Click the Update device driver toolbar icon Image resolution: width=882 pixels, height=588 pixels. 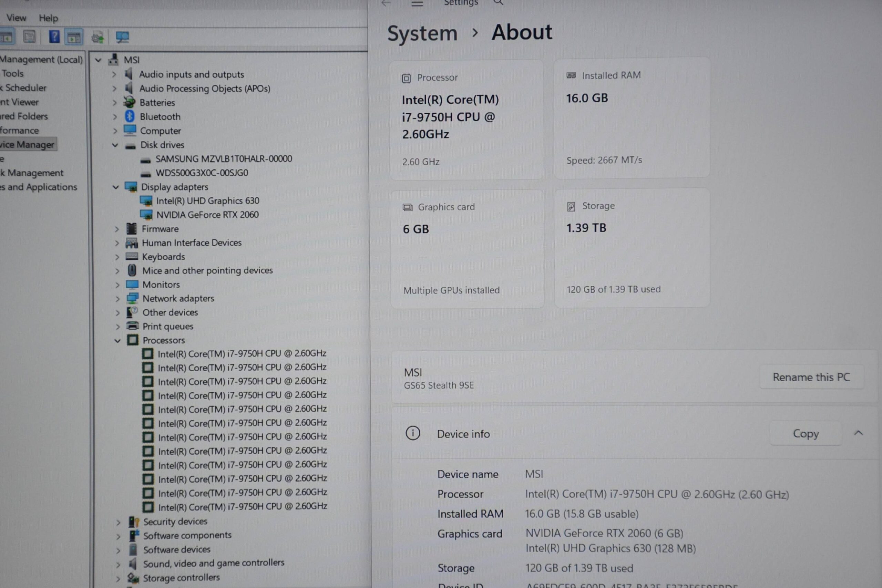pos(98,37)
